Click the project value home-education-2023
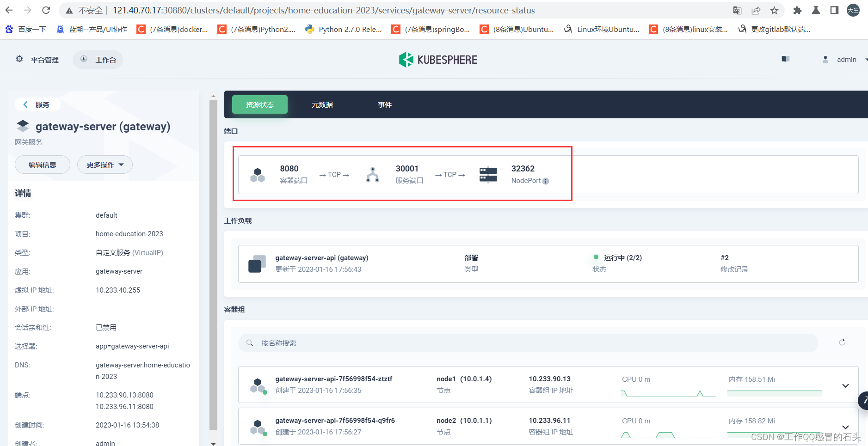The width and height of the screenshot is (868, 446). click(129, 234)
